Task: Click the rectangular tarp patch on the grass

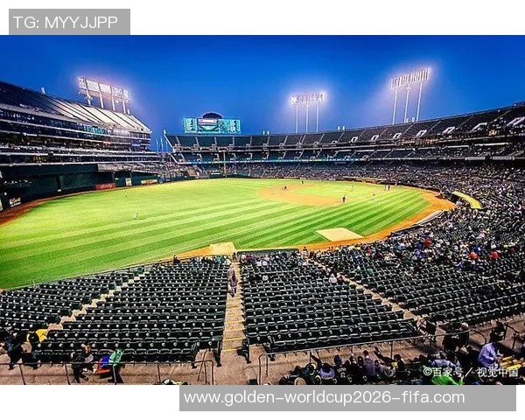Action: click(x=339, y=234)
